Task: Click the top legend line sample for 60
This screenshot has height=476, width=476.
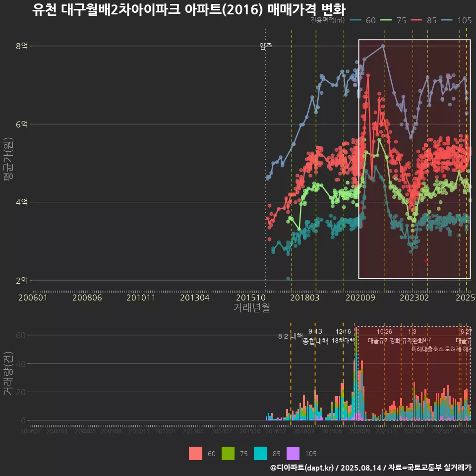Action: 356,20
